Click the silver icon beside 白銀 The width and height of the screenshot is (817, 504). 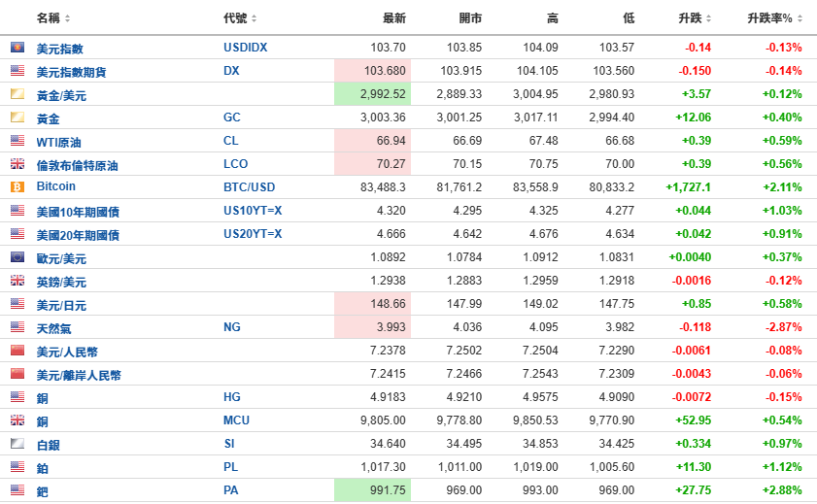point(17,444)
